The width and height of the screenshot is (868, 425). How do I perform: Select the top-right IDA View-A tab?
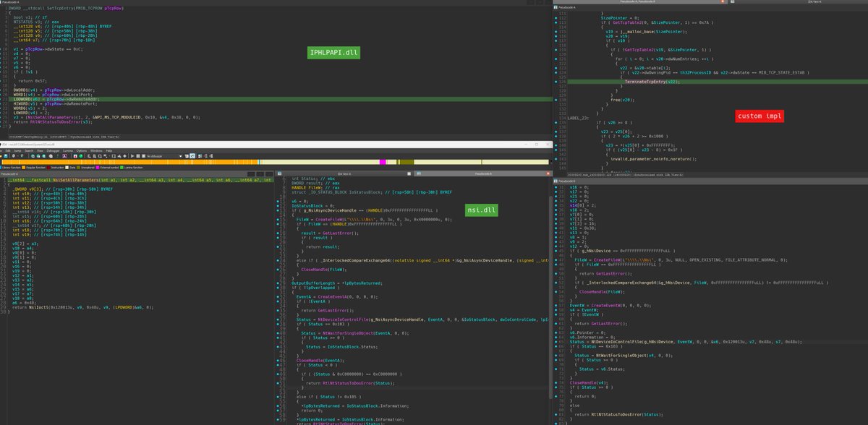click(x=814, y=1)
